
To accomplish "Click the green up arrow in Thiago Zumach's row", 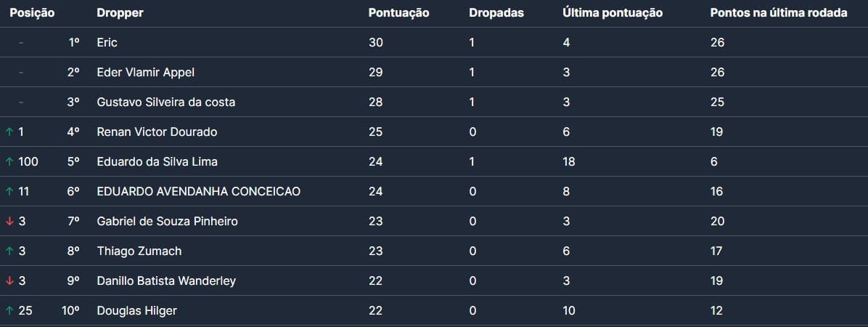I will 9,251.
